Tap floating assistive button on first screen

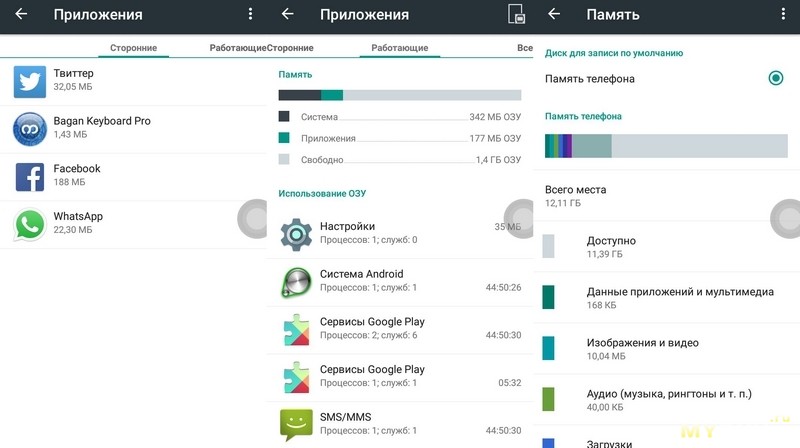point(253,218)
